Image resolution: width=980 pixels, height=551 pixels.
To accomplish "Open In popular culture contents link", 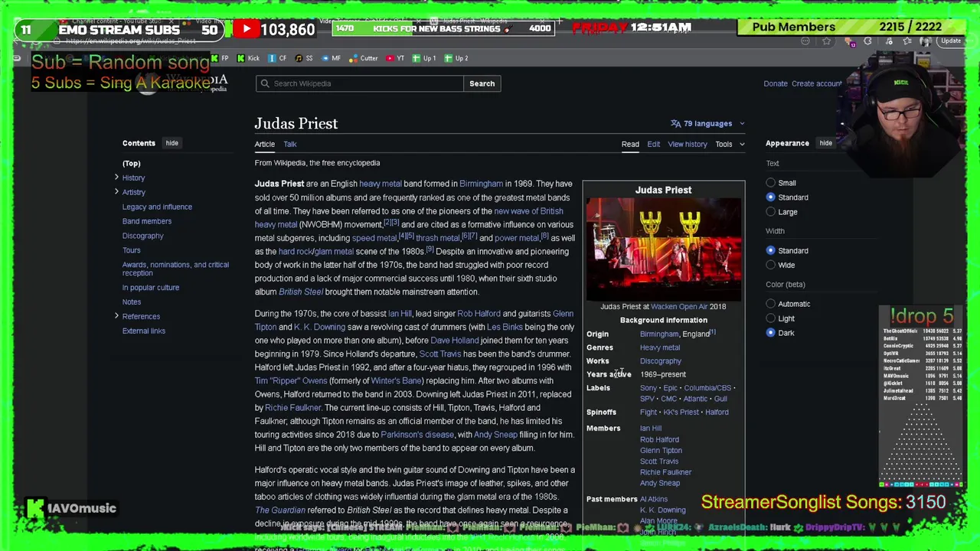I will [x=151, y=288].
